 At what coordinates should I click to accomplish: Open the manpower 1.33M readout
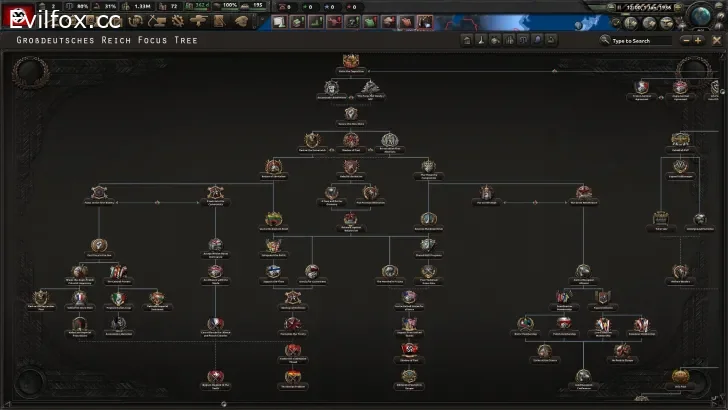pyautogui.click(x=141, y=7)
